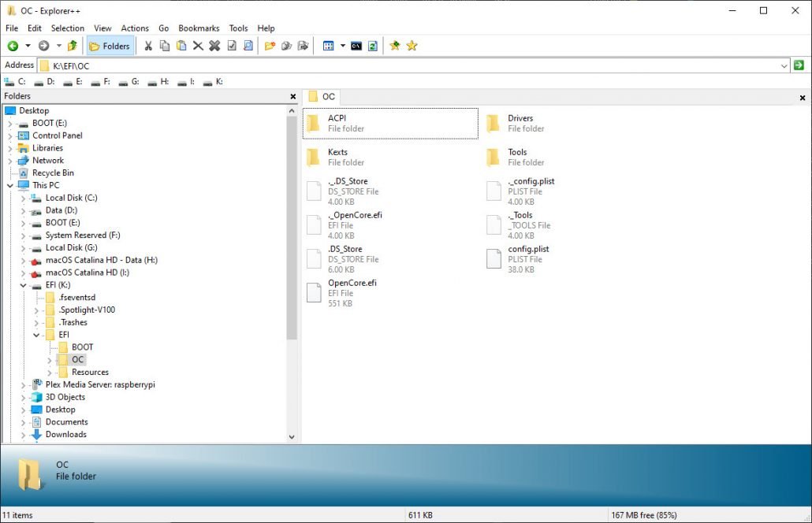Click the Search magnifier toolbar icon
812x523 pixels.
pyautogui.click(x=248, y=46)
